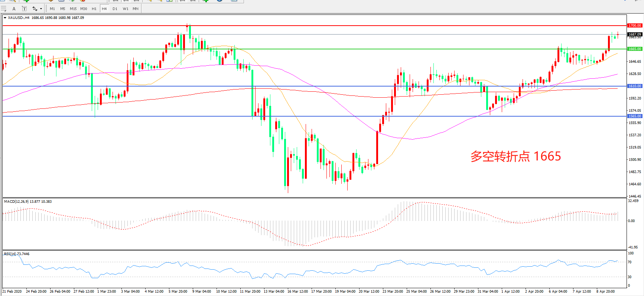Switch chart to M1 timeframe
The image size is (644, 296).
click(52, 9)
